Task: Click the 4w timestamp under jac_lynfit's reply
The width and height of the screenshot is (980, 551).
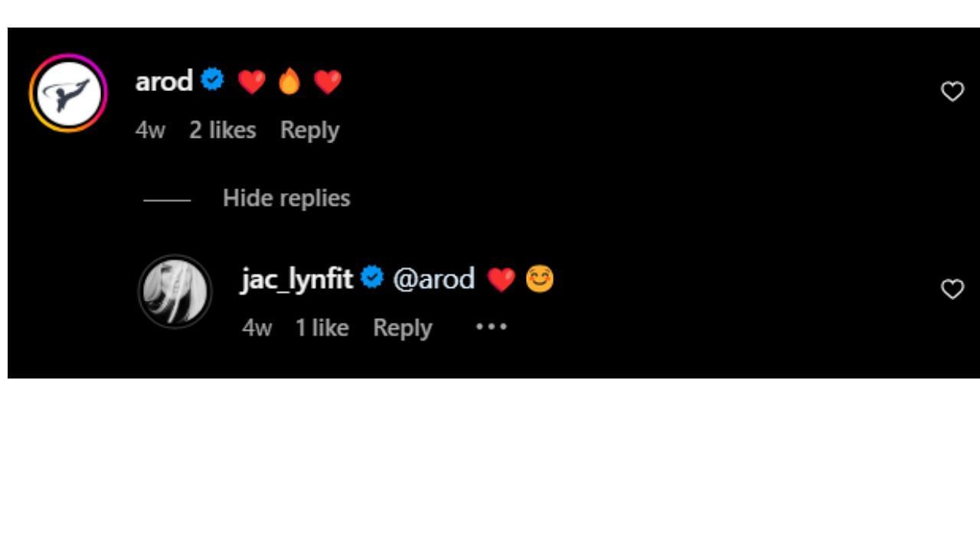Action: tap(257, 328)
